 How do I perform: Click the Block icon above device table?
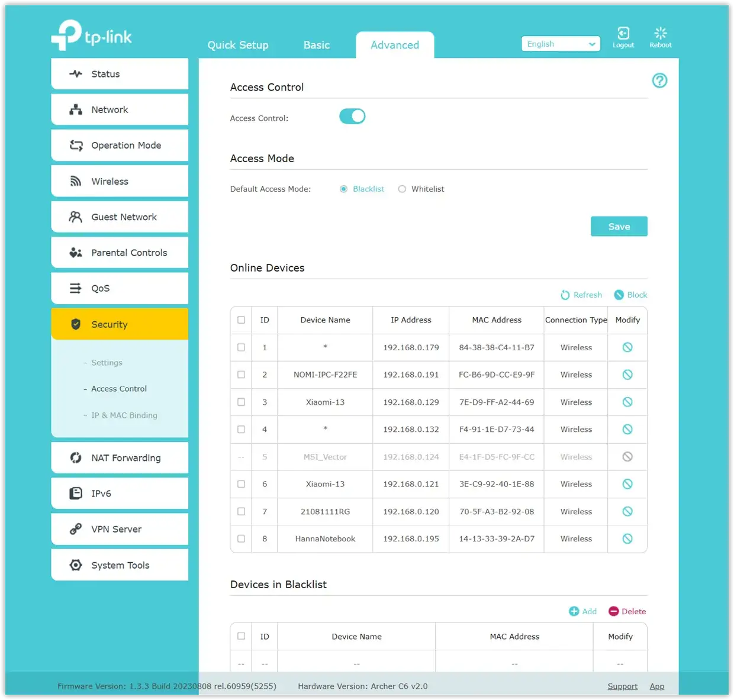(x=619, y=295)
